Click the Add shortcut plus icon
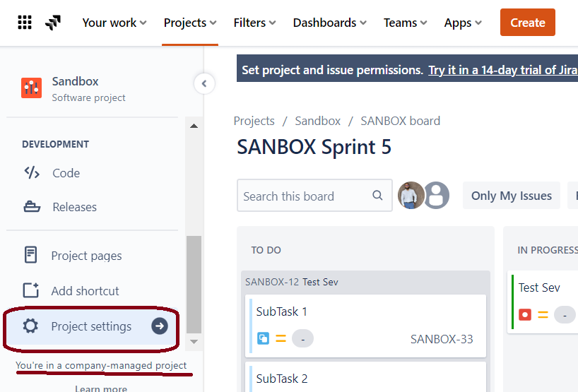 tap(31, 290)
